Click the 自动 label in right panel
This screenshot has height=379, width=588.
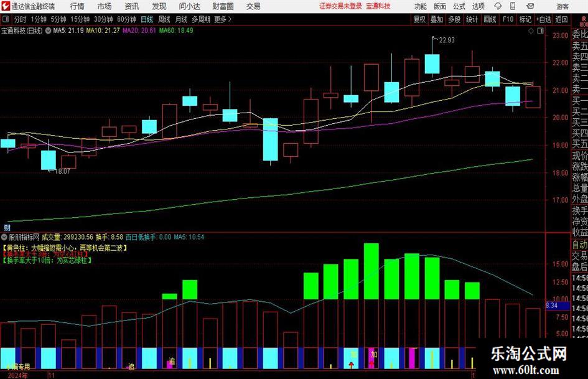pyautogui.click(x=580, y=245)
